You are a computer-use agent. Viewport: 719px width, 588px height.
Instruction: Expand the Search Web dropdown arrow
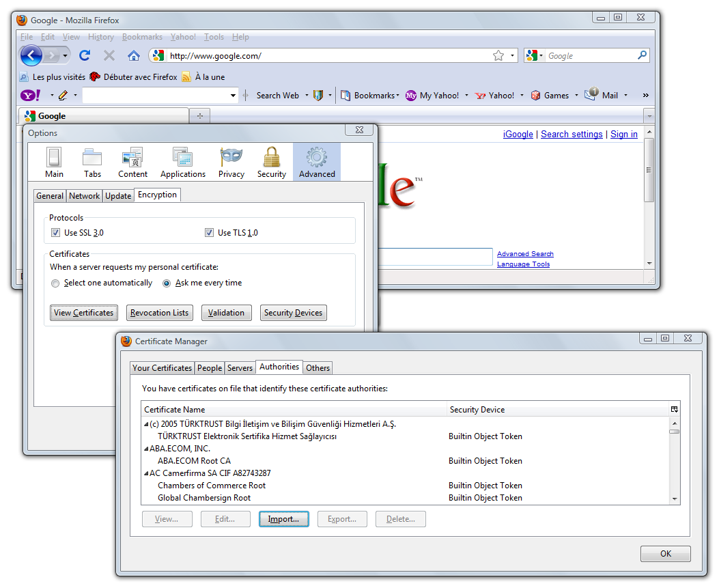[307, 96]
